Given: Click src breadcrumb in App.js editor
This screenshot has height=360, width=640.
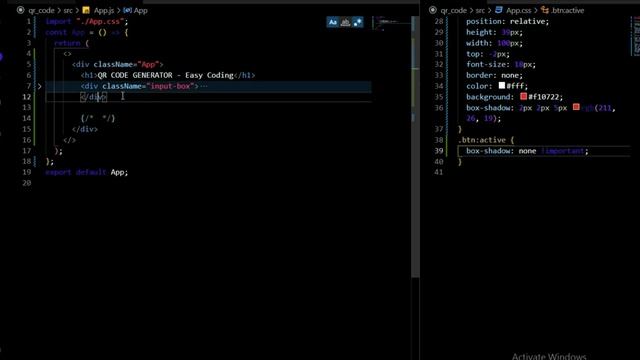Looking at the screenshot, I should click(x=68, y=11).
